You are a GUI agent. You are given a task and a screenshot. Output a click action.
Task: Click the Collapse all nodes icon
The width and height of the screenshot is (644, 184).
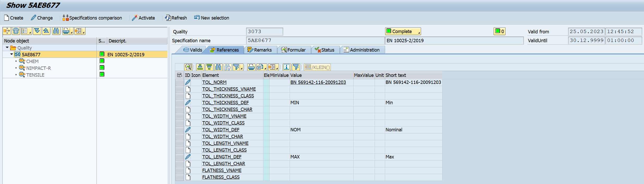[x=46, y=31]
